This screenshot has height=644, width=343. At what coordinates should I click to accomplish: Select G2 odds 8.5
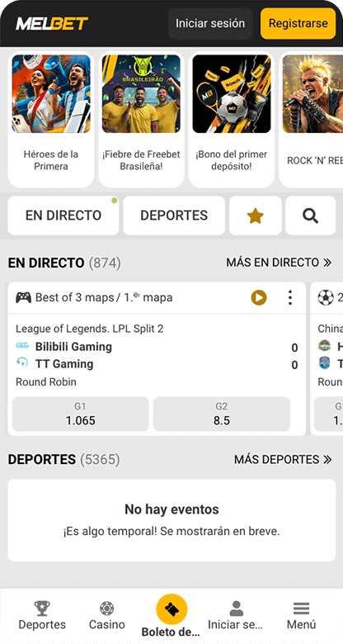pyautogui.click(x=222, y=414)
